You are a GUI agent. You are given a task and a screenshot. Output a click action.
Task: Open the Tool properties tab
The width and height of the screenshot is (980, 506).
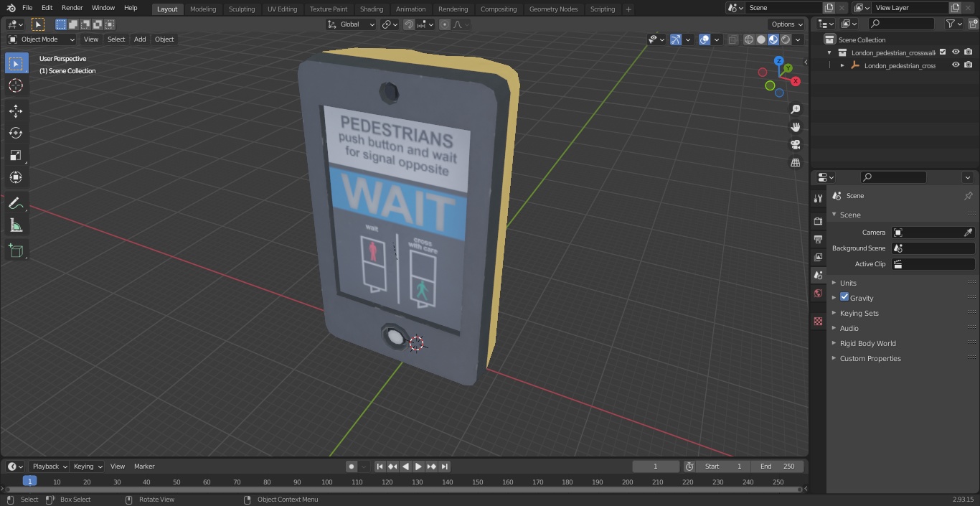(x=818, y=199)
